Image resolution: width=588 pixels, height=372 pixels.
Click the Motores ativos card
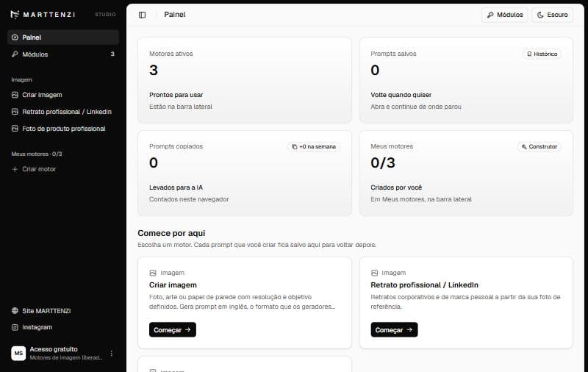[245, 80]
